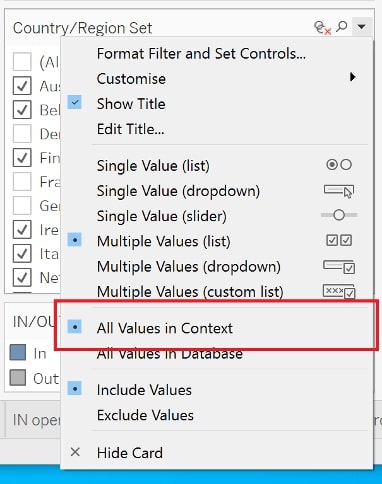Uncheck the Ireland checkbox
The image size is (382, 484).
(x=22, y=229)
